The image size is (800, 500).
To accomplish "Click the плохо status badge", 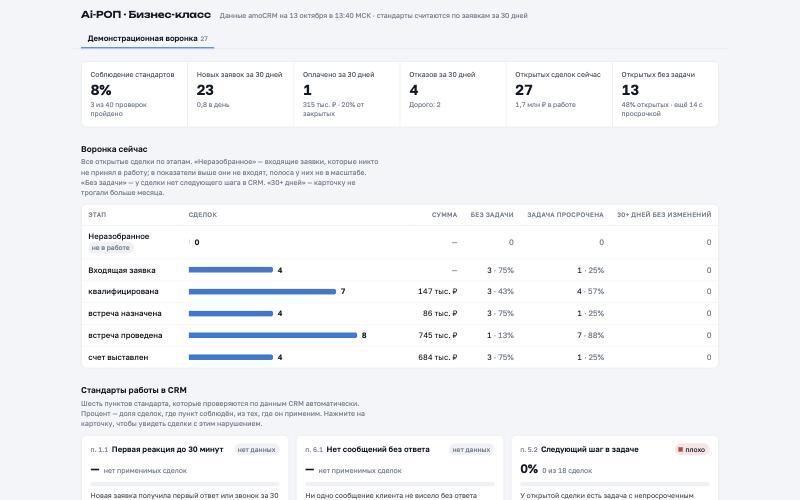I will pyautogui.click(x=691, y=449).
